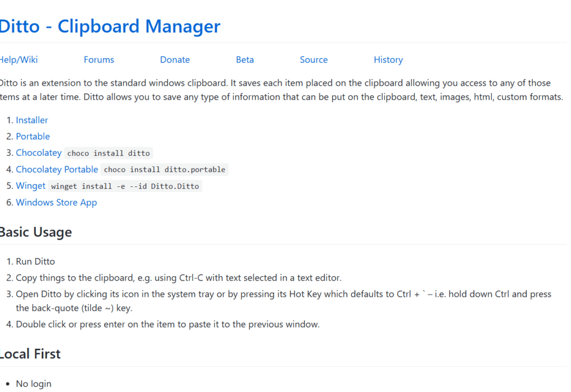The width and height of the screenshot is (571, 392).
Task: Click the Chocolatey Portable link
Action: coord(57,169)
